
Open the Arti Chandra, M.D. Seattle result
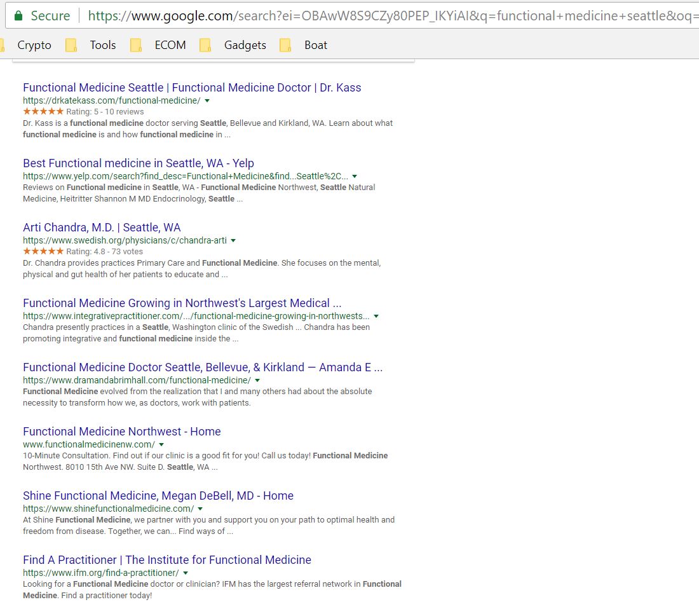point(102,228)
